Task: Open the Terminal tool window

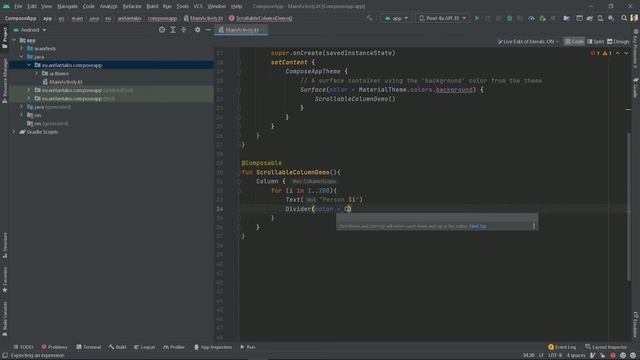Action: pos(89,347)
